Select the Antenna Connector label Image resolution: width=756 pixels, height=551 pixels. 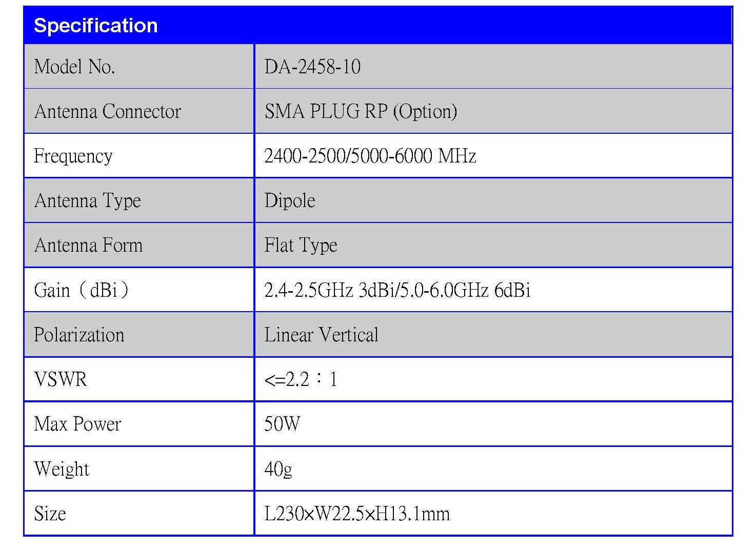[108, 111]
